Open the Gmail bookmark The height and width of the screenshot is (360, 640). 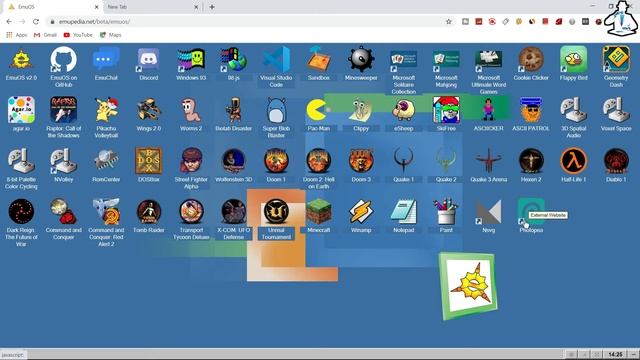coord(45,35)
